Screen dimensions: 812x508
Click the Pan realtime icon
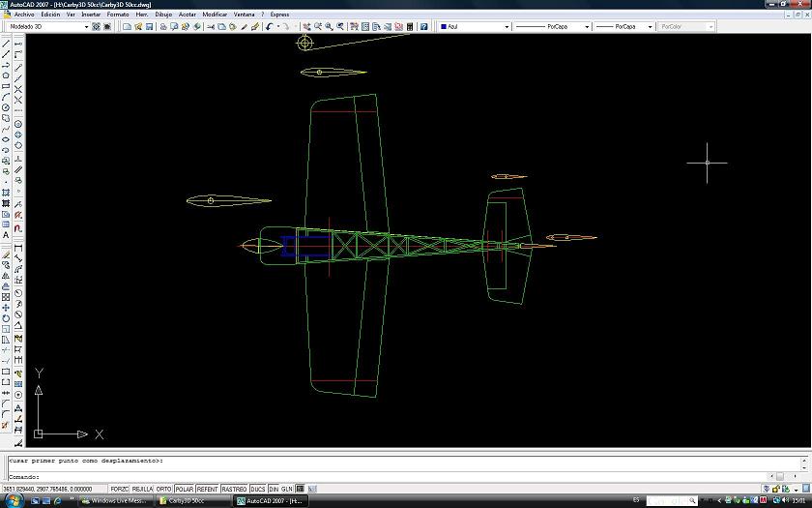307,27
